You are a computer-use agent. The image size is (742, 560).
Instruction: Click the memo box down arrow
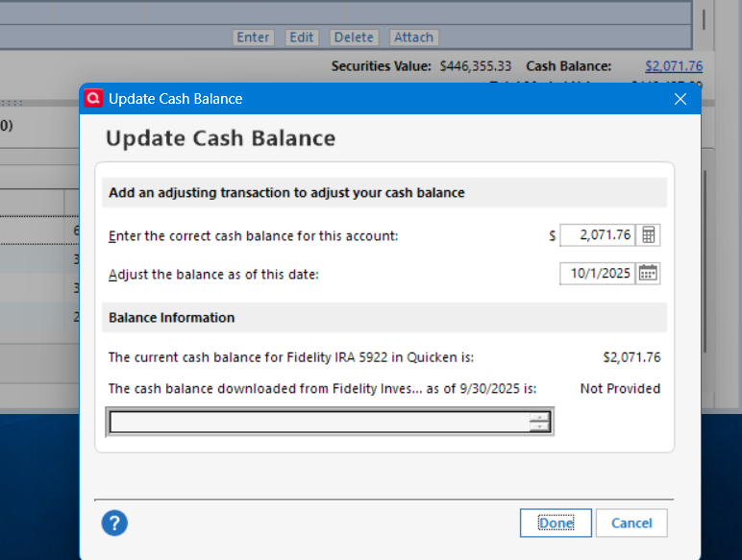539,426
